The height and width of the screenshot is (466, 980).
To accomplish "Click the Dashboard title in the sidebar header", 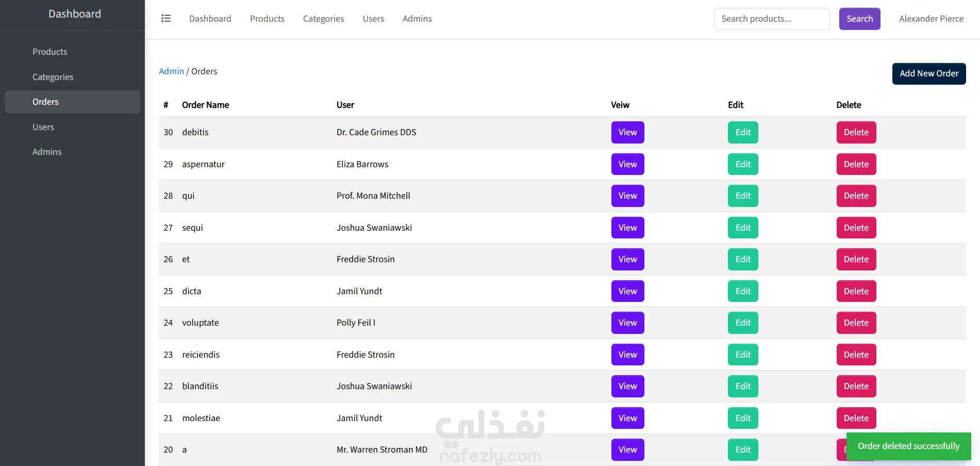I will [75, 14].
